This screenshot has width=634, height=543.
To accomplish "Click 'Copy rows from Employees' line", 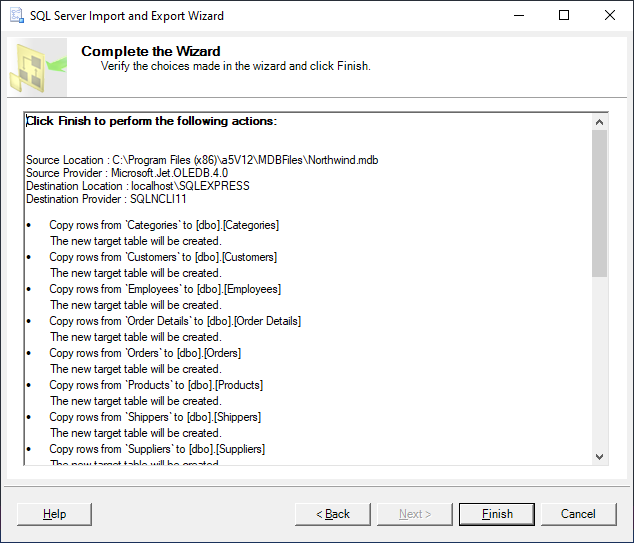I will point(165,289).
